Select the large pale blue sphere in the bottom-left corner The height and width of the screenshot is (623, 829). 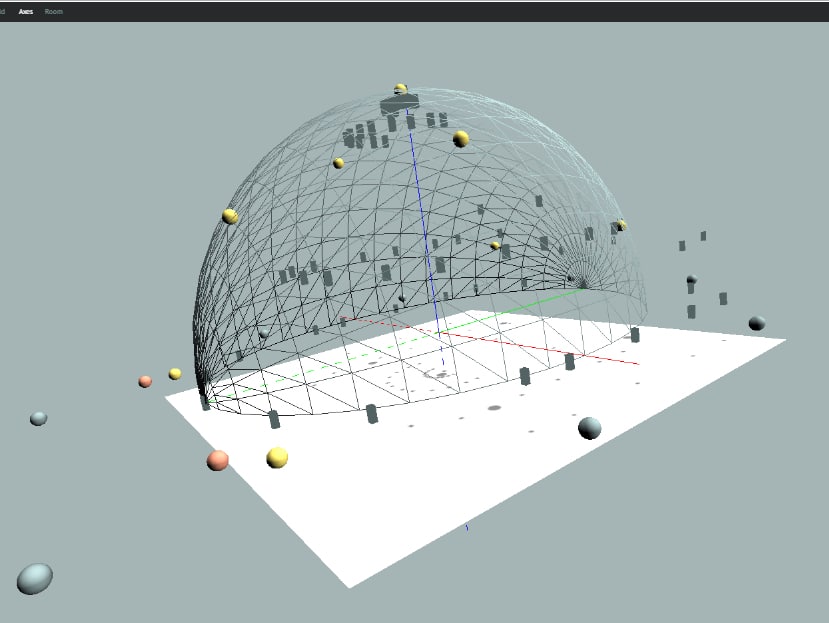click(34, 578)
